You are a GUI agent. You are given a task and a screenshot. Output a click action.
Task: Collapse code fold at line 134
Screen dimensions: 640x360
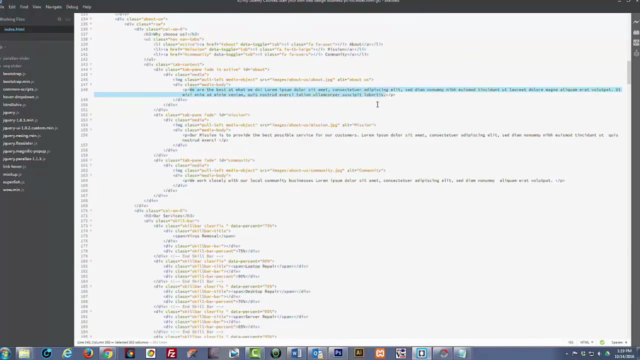coord(91,19)
